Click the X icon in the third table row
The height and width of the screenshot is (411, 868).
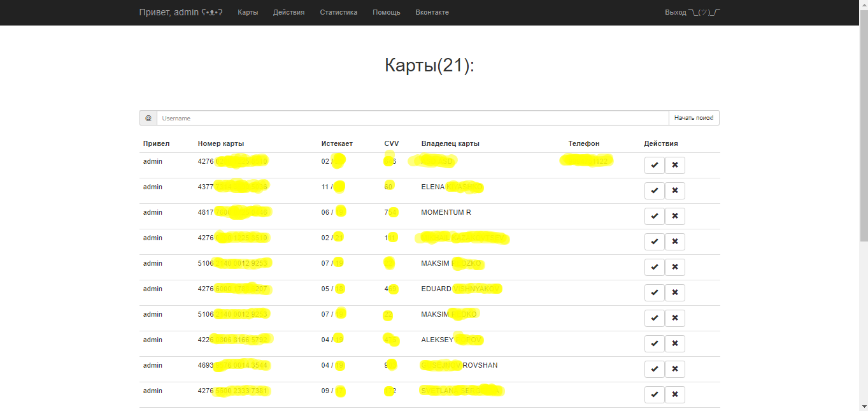(x=675, y=217)
